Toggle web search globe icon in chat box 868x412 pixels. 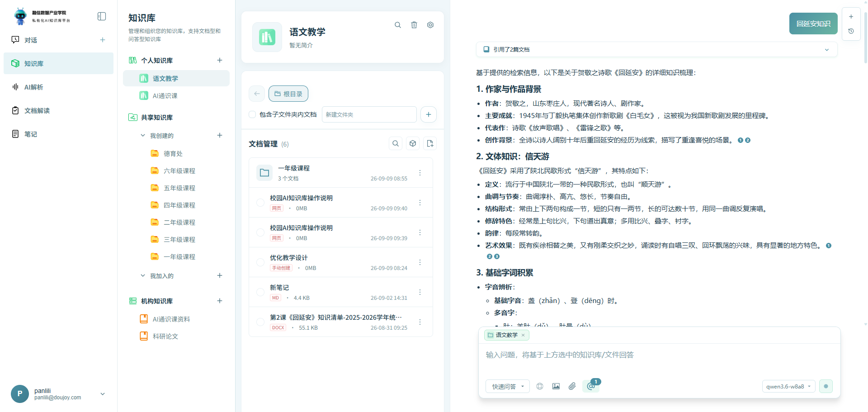[540, 386]
